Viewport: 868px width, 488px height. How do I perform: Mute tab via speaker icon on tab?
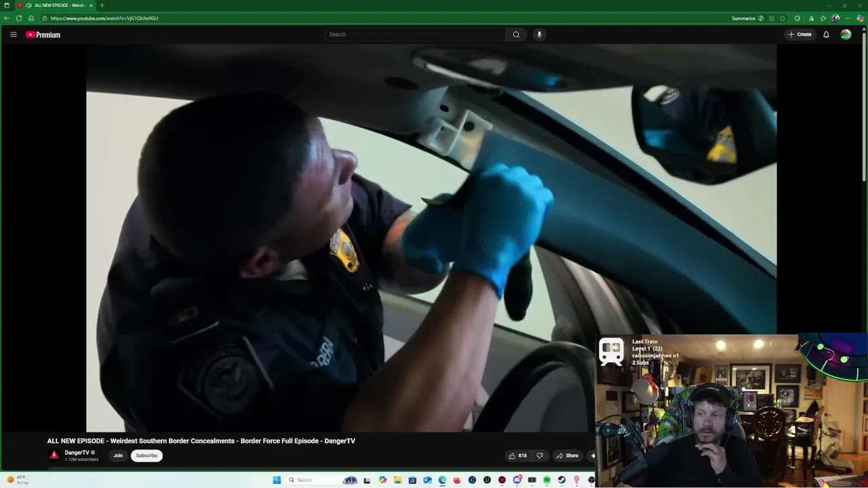coord(28,5)
